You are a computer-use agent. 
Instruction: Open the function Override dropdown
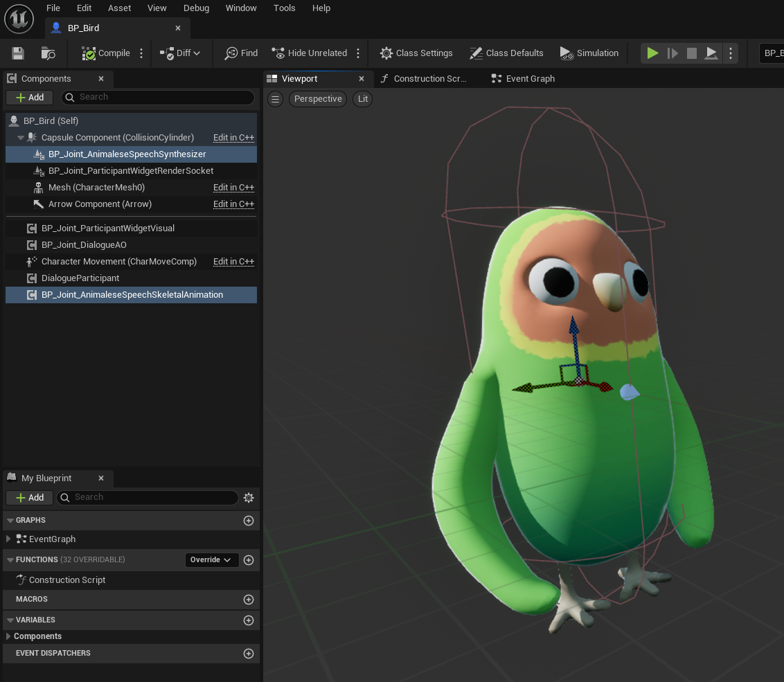point(212,560)
